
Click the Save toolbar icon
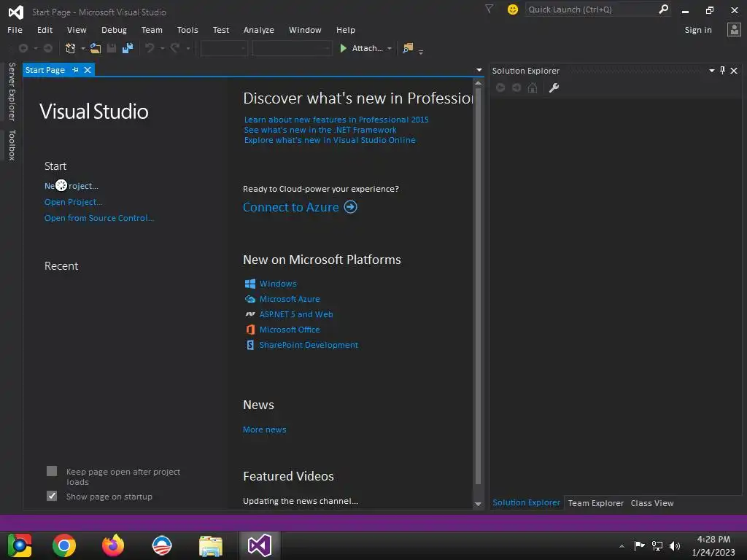112,48
